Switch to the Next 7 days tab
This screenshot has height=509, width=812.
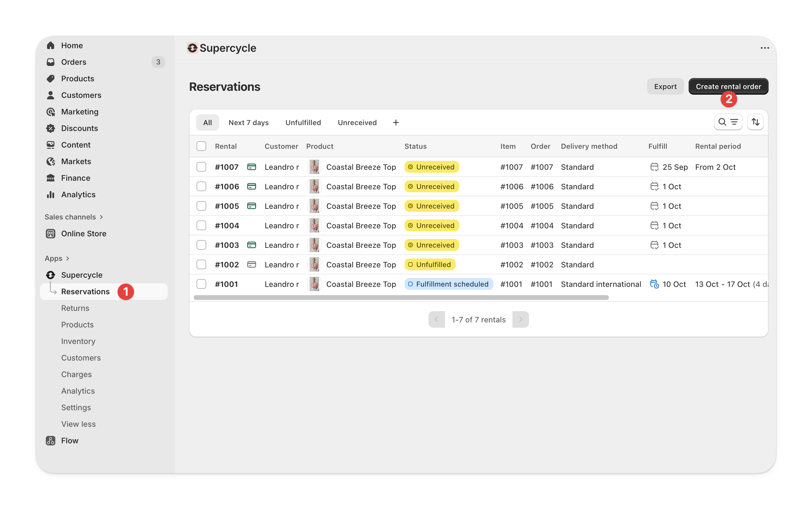(248, 122)
